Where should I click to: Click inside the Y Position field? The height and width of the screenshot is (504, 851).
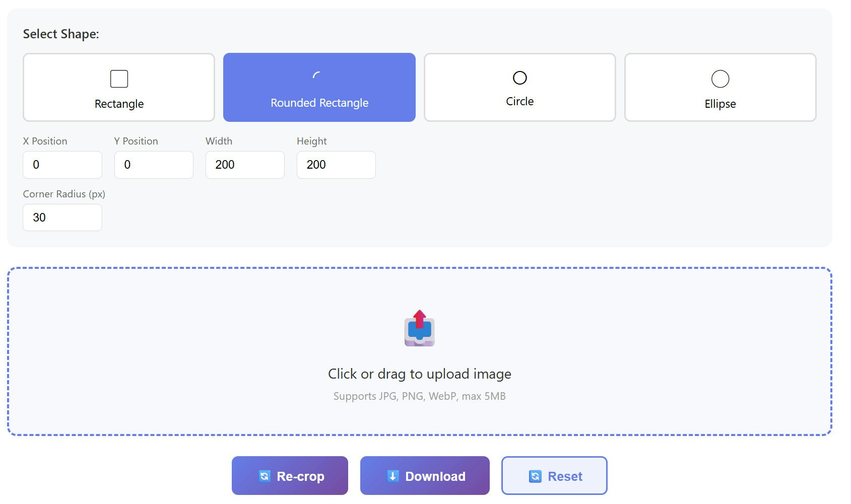154,165
